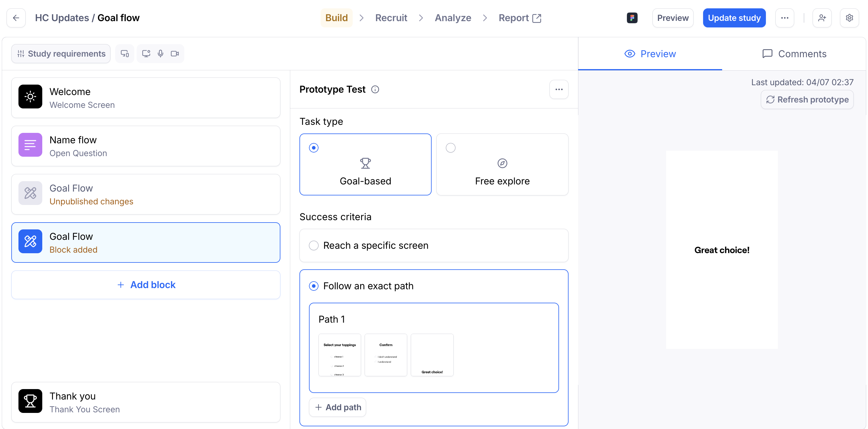Select the Welcome Screen block
Screen dimensions: 868x429
point(146,98)
